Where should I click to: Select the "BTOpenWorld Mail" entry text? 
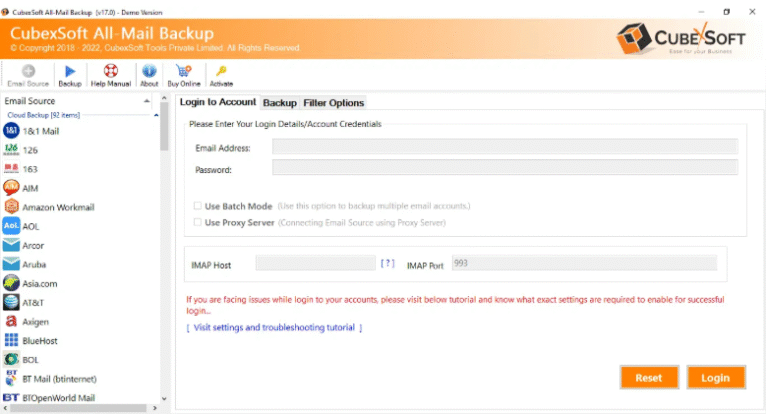click(58, 398)
